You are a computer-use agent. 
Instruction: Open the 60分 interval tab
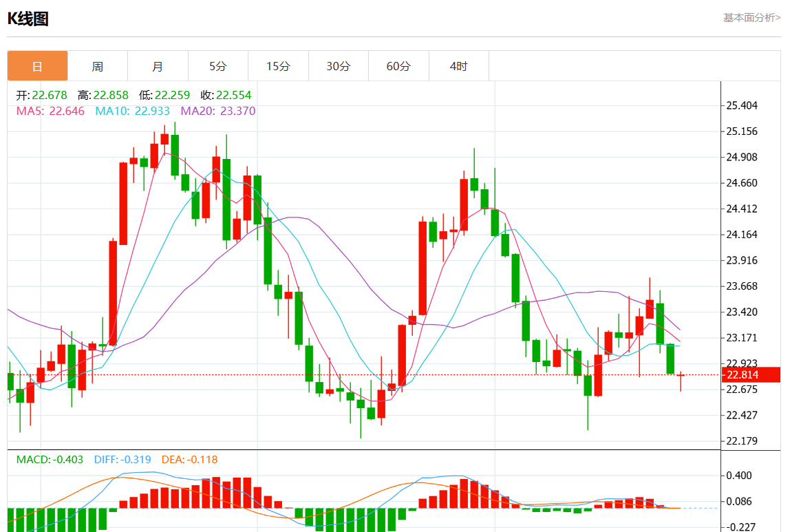pos(398,66)
